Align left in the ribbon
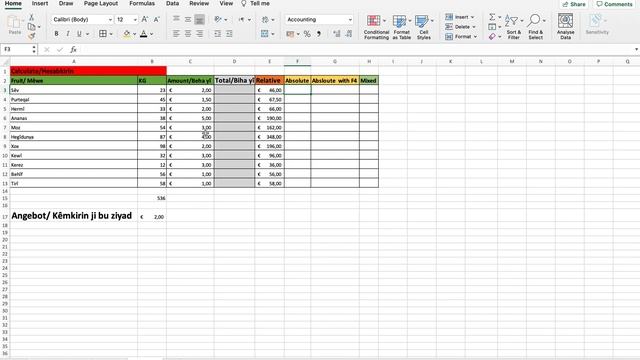The height and width of the screenshot is (360, 640). click(176, 34)
